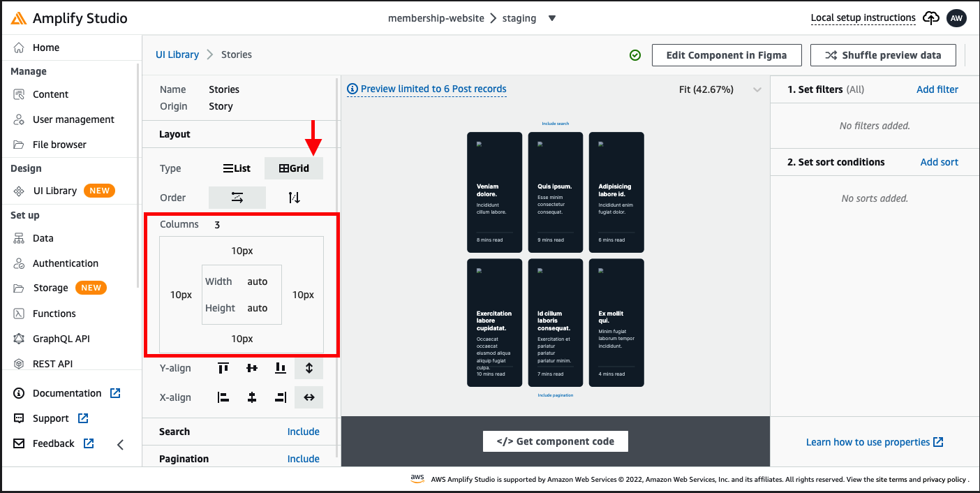Open Content under Manage
Viewport: 980px width, 493px height.
click(50, 94)
